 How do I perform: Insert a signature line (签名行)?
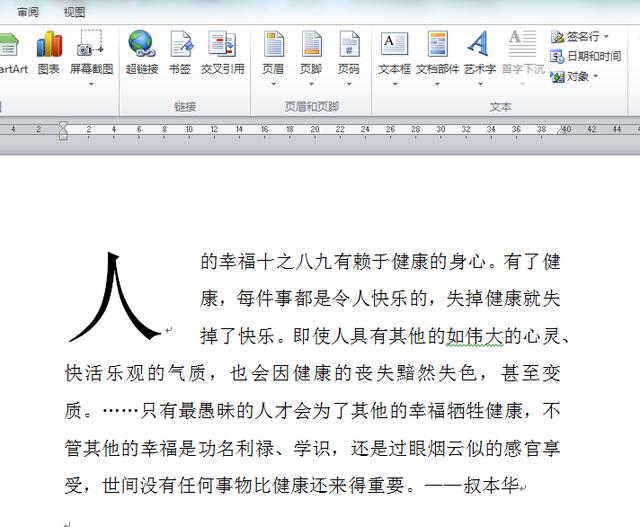tap(580, 37)
